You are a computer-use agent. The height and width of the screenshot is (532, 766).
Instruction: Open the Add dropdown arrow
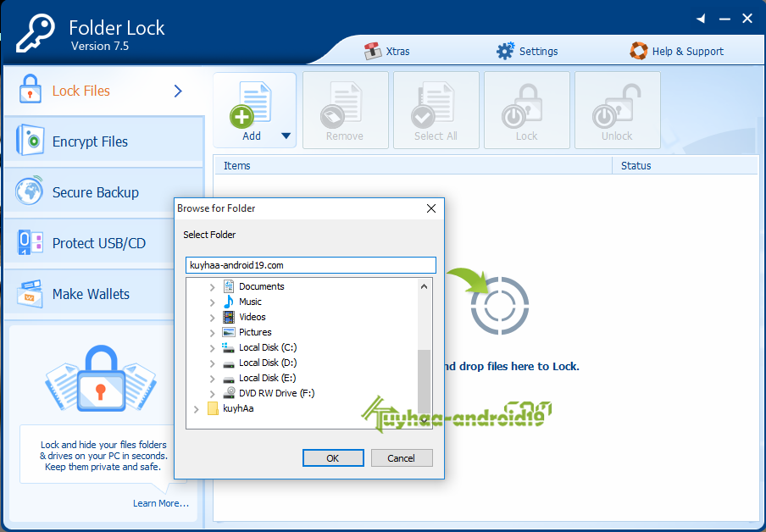pos(286,136)
